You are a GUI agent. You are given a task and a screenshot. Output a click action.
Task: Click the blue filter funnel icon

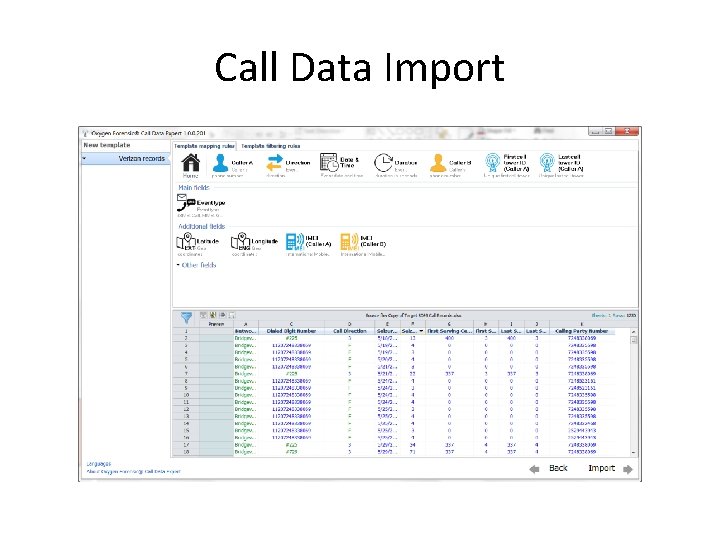[186, 317]
